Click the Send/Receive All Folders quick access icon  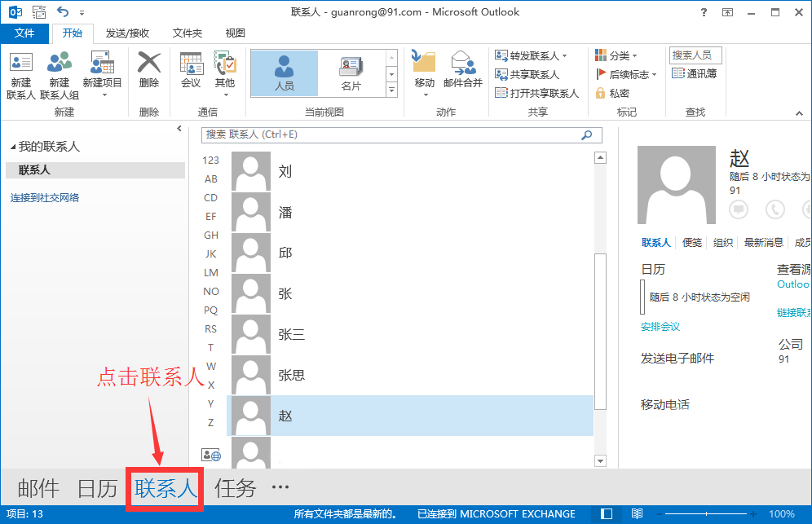click(x=39, y=11)
